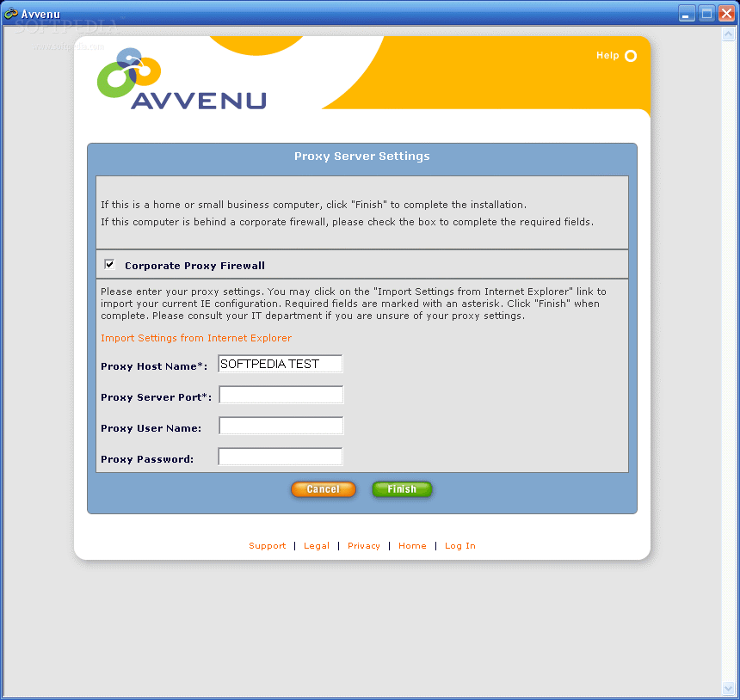The height and width of the screenshot is (700, 740).
Task: Click the Proxy Host Name field
Action: [281, 364]
